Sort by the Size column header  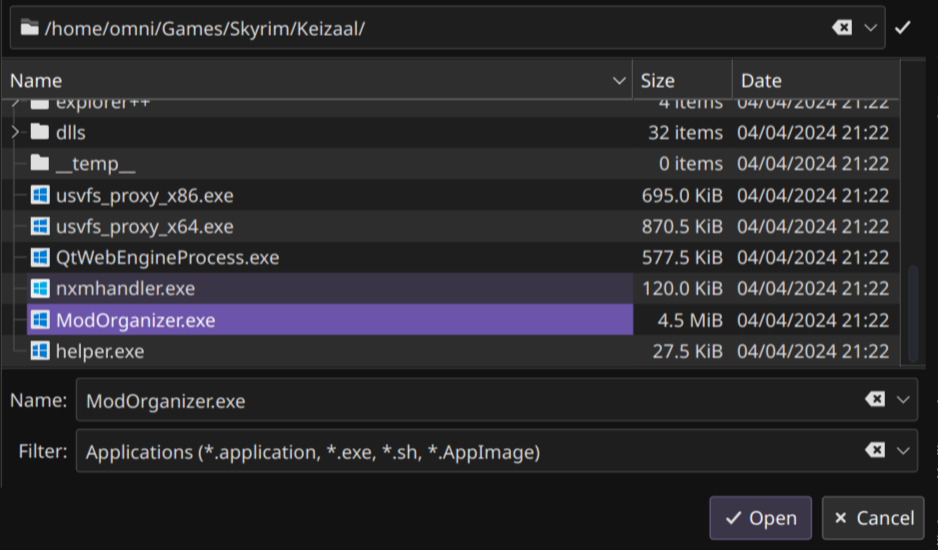coord(683,80)
